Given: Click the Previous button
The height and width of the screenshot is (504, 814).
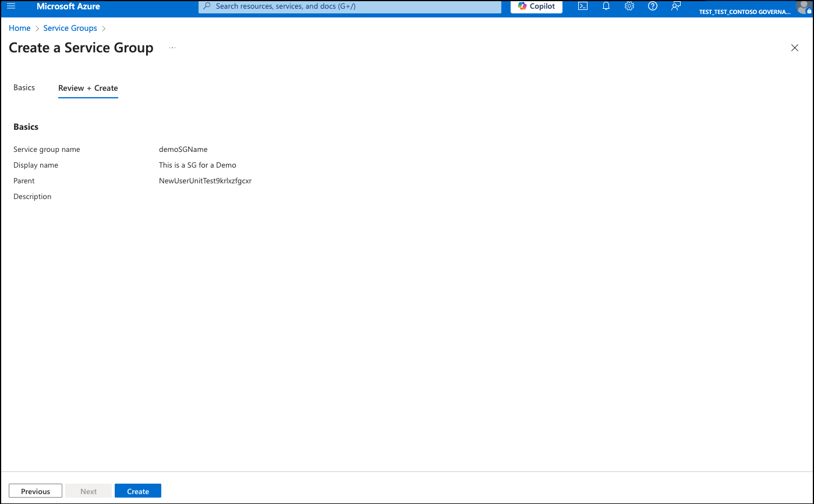Looking at the screenshot, I should (x=36, y=491).
